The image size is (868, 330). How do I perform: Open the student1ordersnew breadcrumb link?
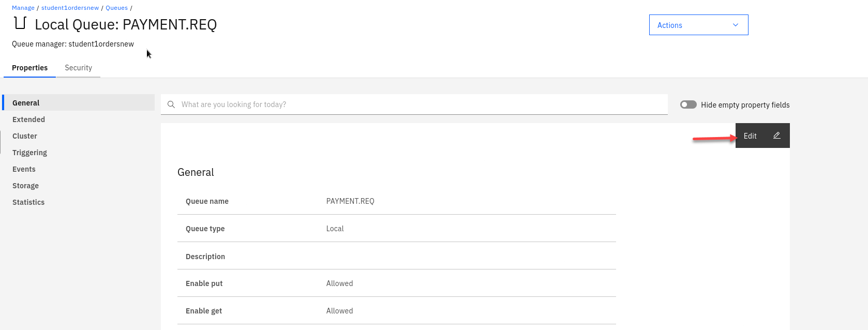click(x=70, y=8)
